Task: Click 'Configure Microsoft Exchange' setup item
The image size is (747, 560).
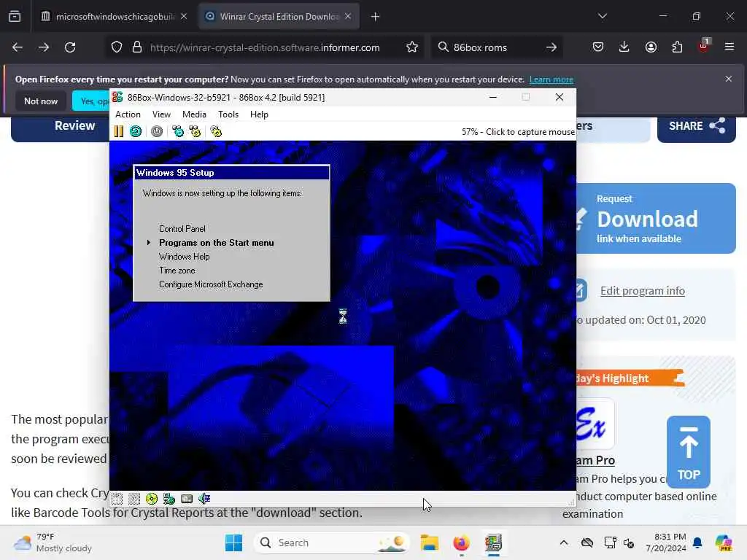Action: point(211,284)
